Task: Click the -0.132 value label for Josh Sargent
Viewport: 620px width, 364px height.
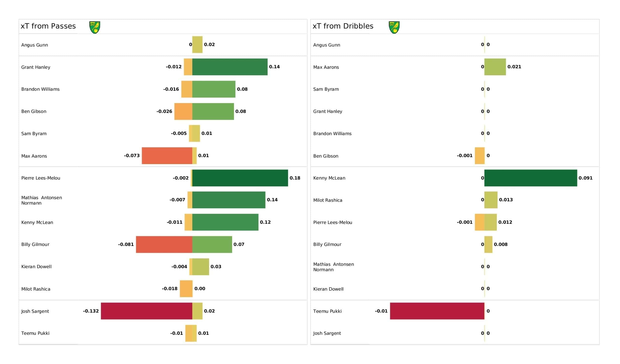Action: click(x=91, y=311)
